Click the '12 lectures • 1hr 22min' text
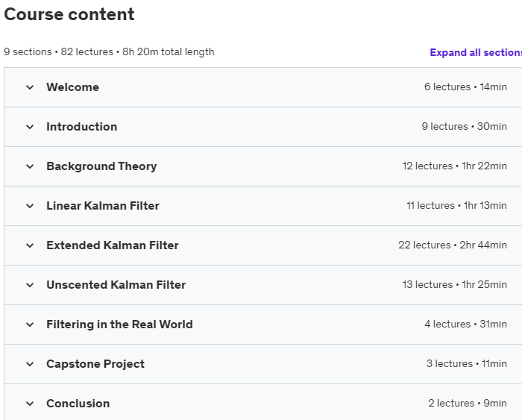 tap(455, 166)
